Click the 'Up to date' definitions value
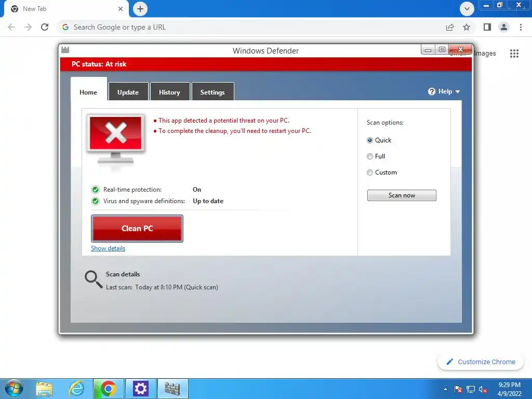Screen dimensions: 532x399 pyautogui.click(x=208, y=201)
